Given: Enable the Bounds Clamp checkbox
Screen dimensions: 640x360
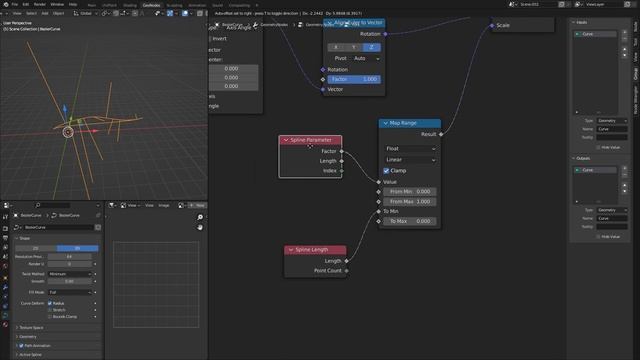Looking at the screenshot, I should coord(50,316).
